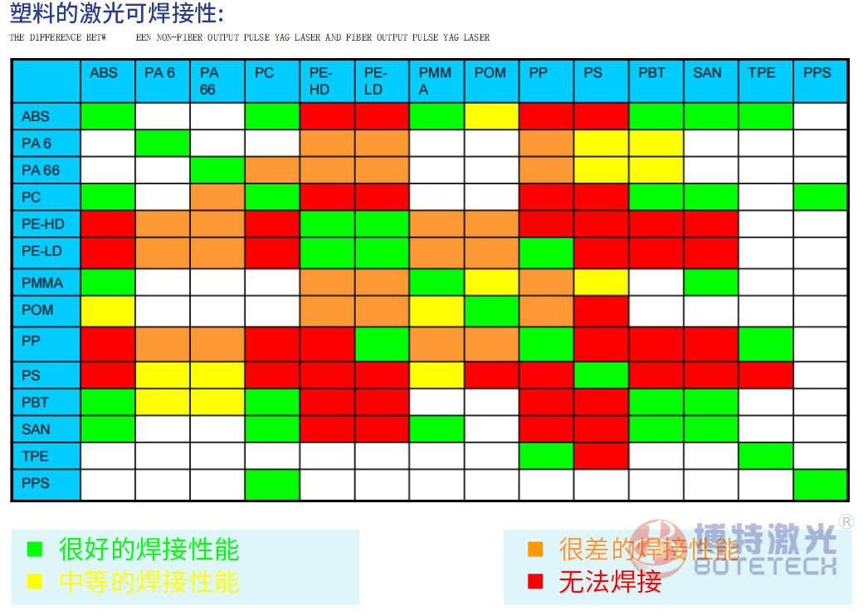Click green cell at PS row, PS column

[601, 375]
